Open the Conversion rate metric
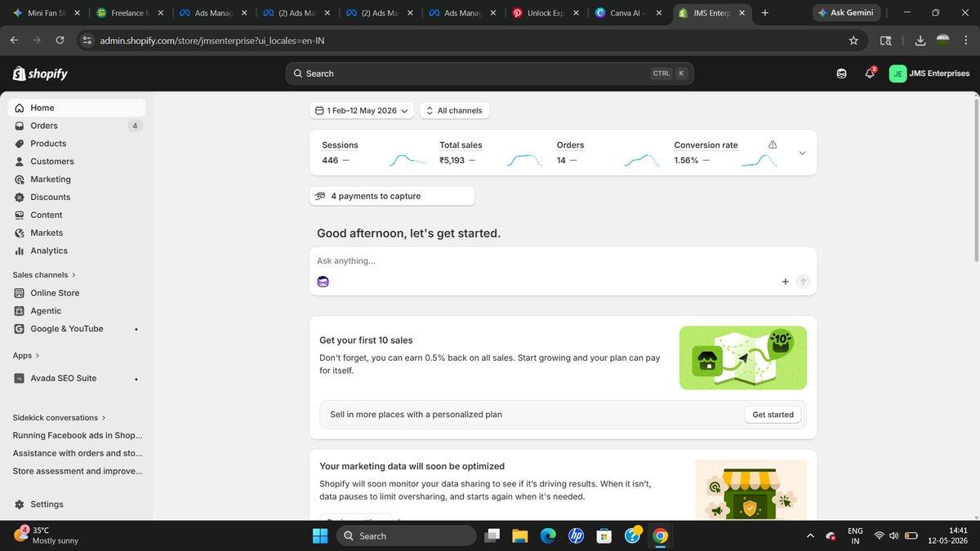The height and width of the screenshot is (551, 980). coord(727,153)
